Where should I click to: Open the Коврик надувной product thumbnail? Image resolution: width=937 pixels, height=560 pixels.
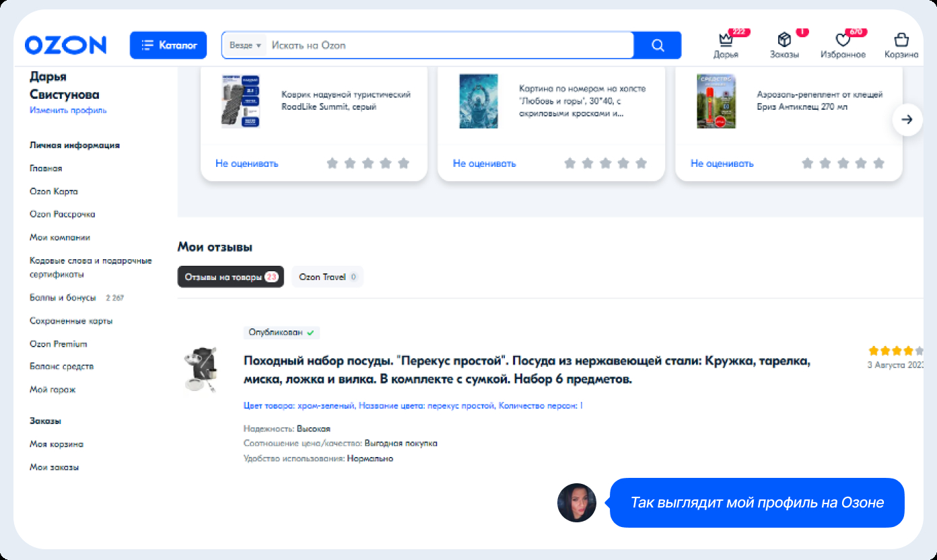(240, 101)
